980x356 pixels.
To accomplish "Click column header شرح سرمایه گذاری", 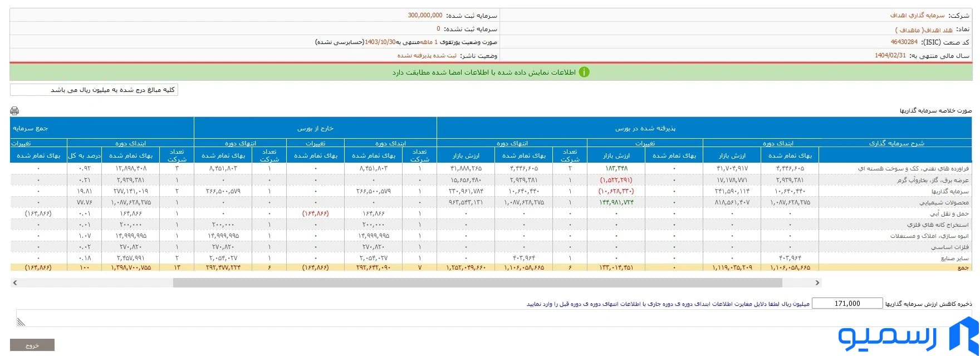I will click(x=896, y=143).
